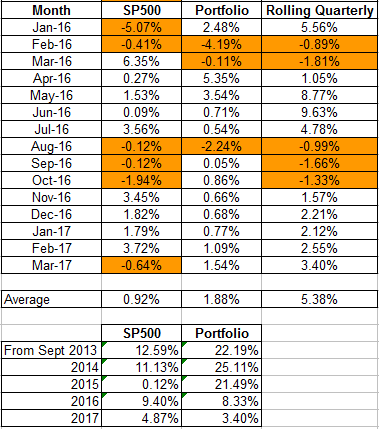
Task: Select the Feb-16 Portfolio cell -4.19%
Action: click(x=221, y=44)
